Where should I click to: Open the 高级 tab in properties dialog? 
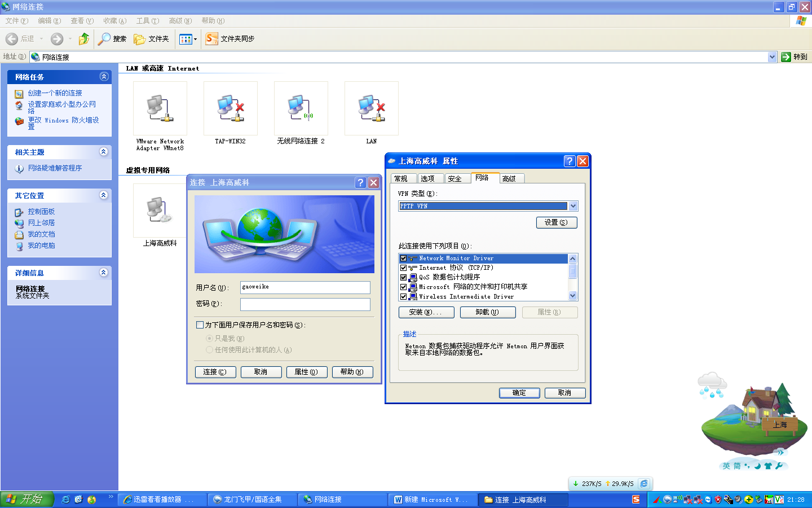pyautogui.click(x=509, y=178)
